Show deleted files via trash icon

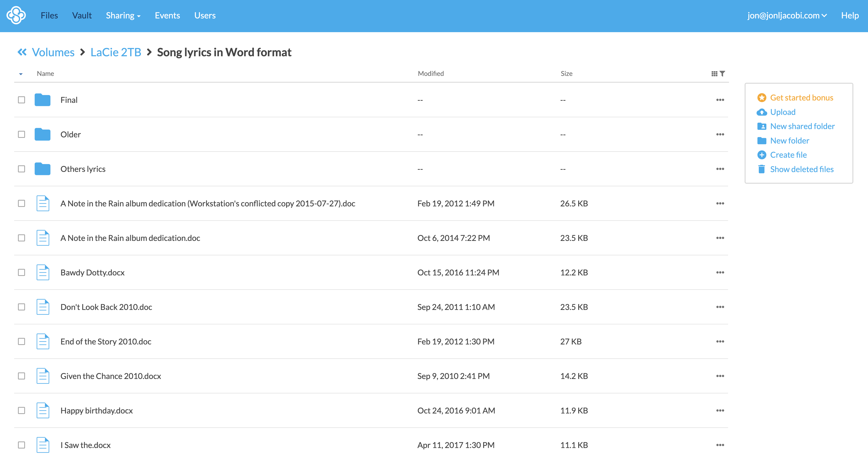point(762,169)
